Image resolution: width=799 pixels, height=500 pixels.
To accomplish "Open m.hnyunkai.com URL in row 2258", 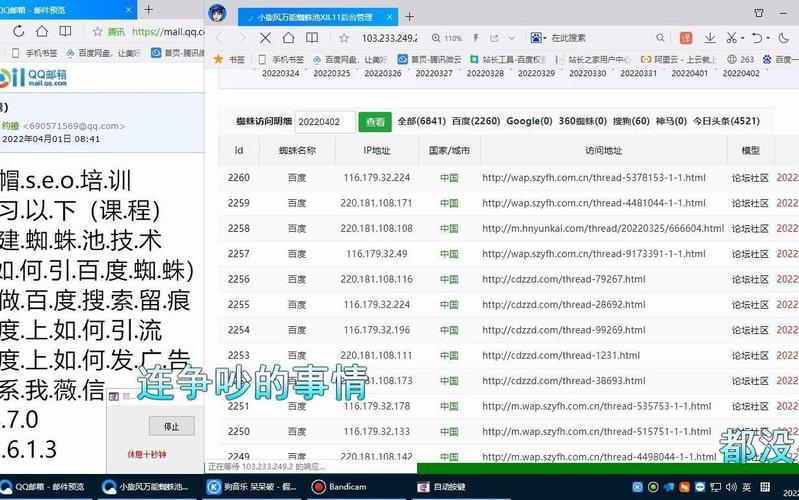I will point(603,228).
